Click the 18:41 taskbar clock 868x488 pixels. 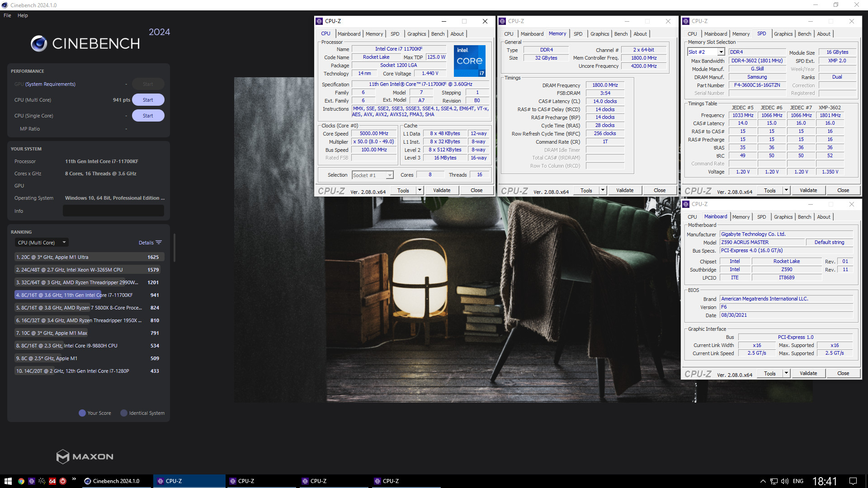tap(825, 481)
